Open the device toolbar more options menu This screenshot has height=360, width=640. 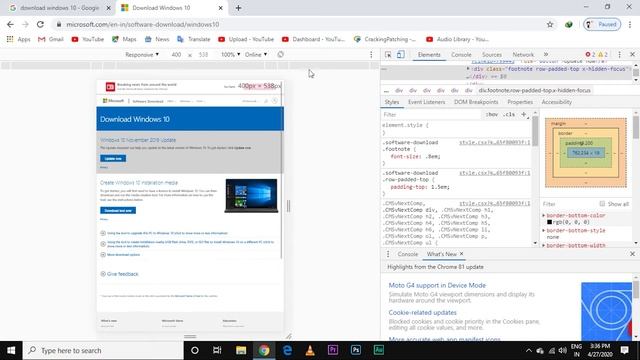click(x=371, y=54)
